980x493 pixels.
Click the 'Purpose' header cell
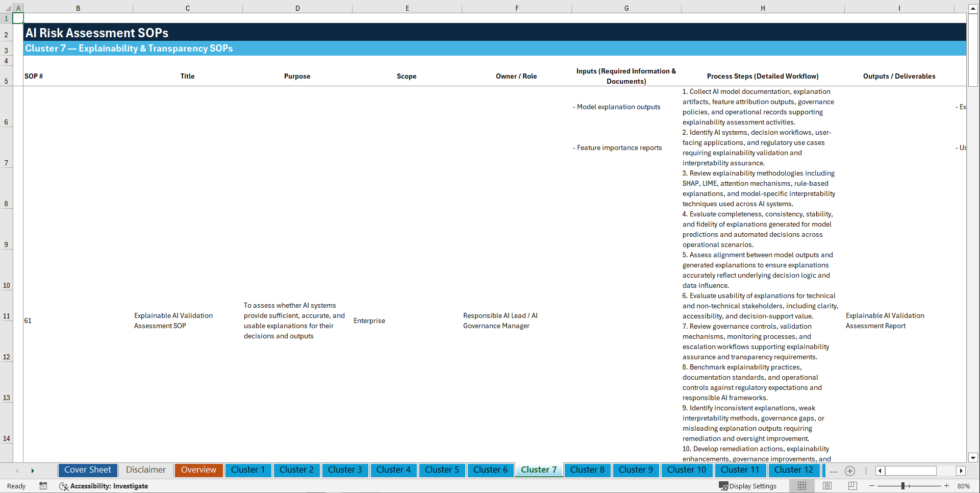tap(297, 76)
